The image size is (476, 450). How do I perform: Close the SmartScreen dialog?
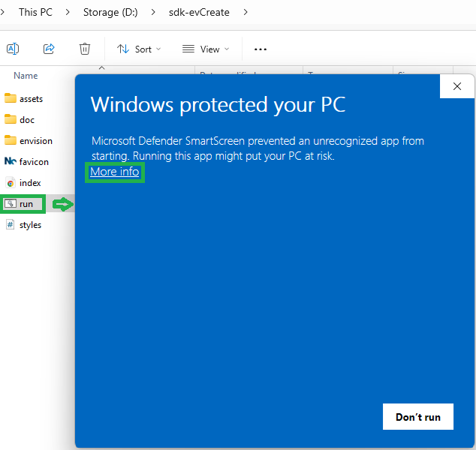pyautogui.click(x=456, y=86)
